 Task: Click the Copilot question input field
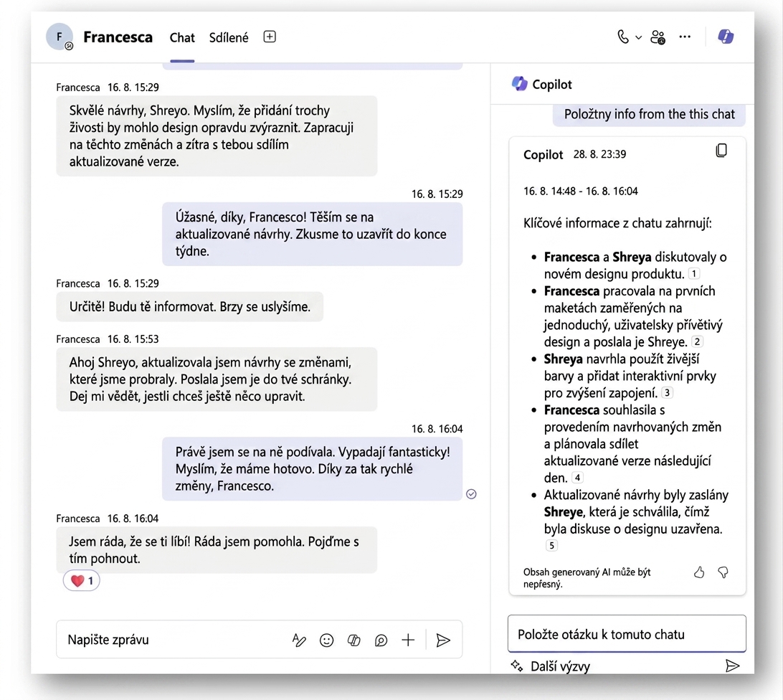[627, 634]
